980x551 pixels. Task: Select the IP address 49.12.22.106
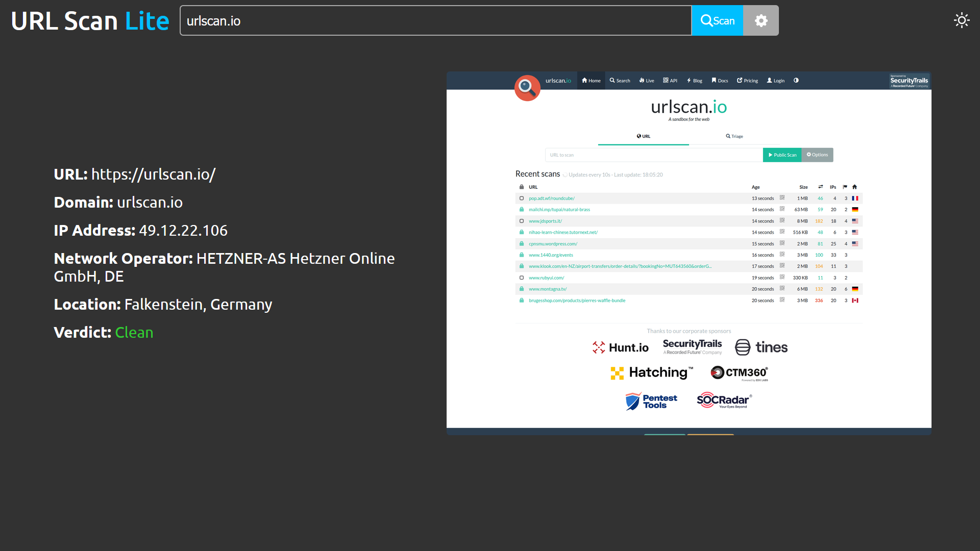(x=183, y=230)
